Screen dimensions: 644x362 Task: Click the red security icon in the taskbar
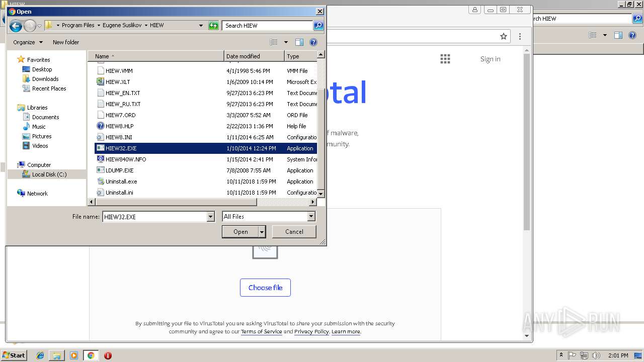click(108, 355)
